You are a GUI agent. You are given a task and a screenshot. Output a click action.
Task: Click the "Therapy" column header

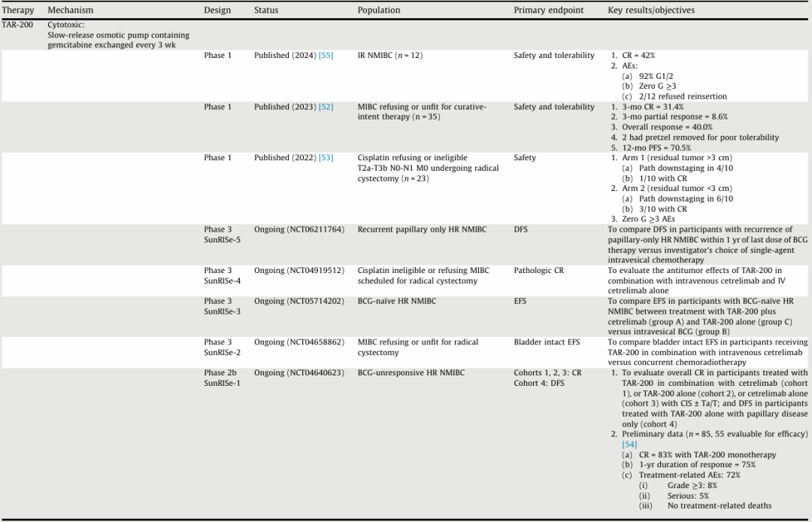tap(17, 10)
